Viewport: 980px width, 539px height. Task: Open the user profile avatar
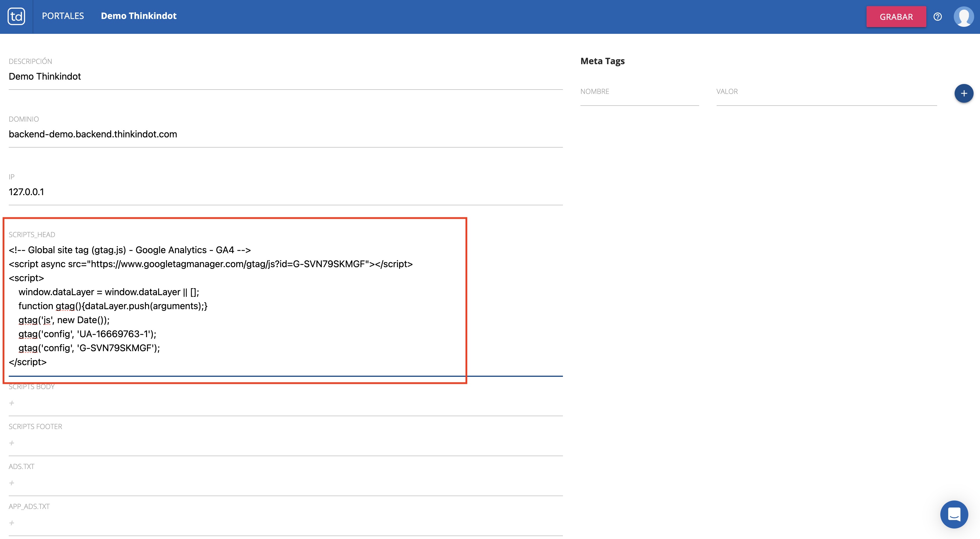point(964,17)
